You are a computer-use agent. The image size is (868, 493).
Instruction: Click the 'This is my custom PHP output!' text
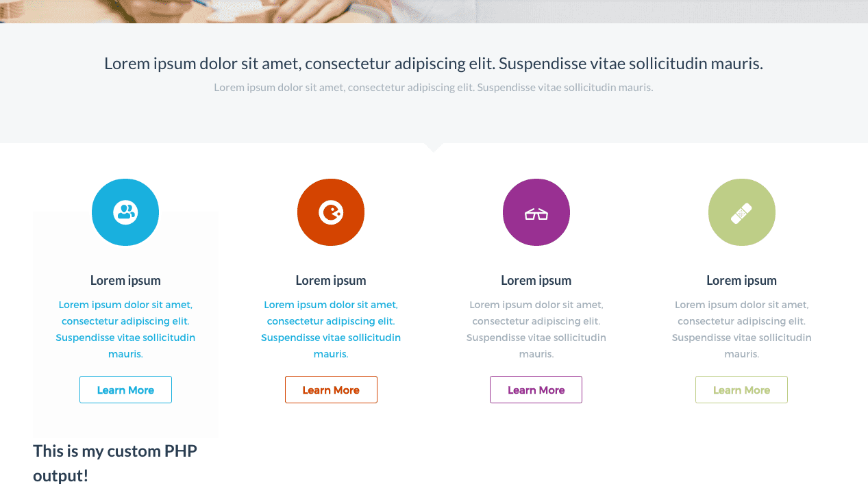115,463
